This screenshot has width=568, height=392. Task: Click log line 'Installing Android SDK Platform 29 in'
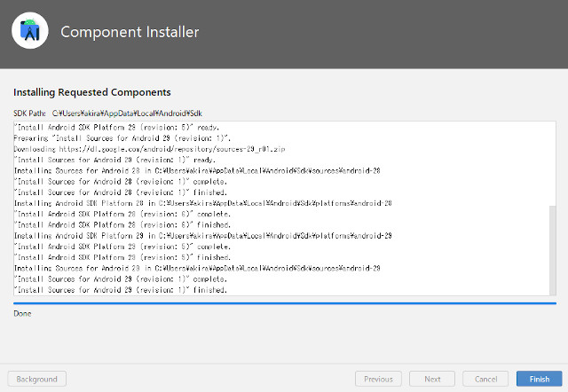(x=203, y=236)
